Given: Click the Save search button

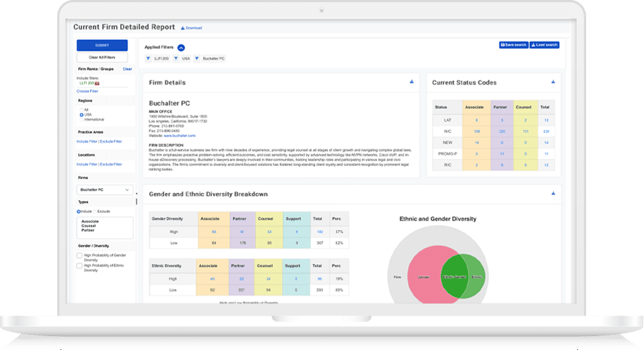Looking at the screenshot, I should 513,45.
